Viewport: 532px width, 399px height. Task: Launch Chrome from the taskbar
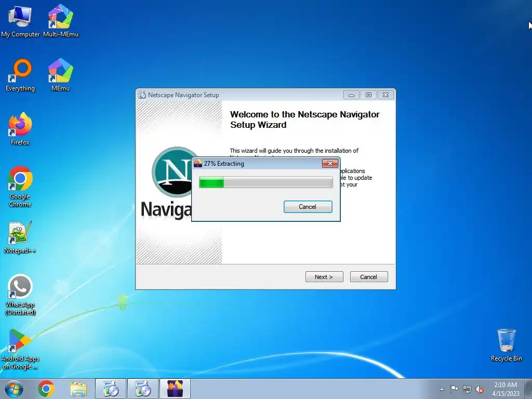[46, 389]
